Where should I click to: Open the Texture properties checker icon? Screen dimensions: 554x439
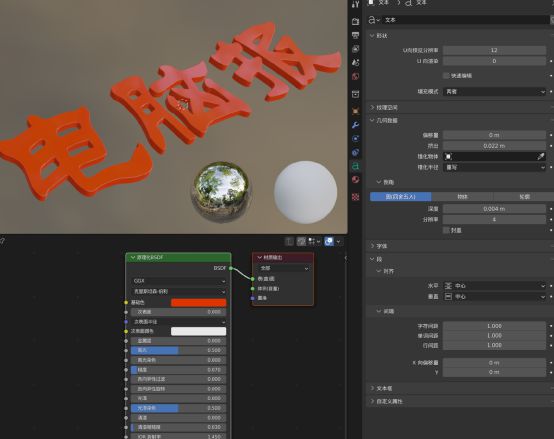click(x=355, y=197)
